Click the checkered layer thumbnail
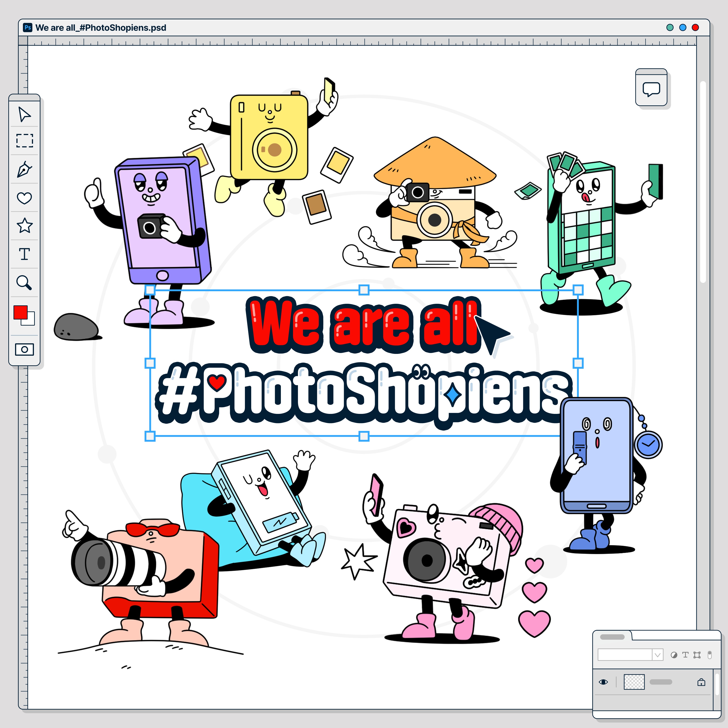 (x=634, y=682)
